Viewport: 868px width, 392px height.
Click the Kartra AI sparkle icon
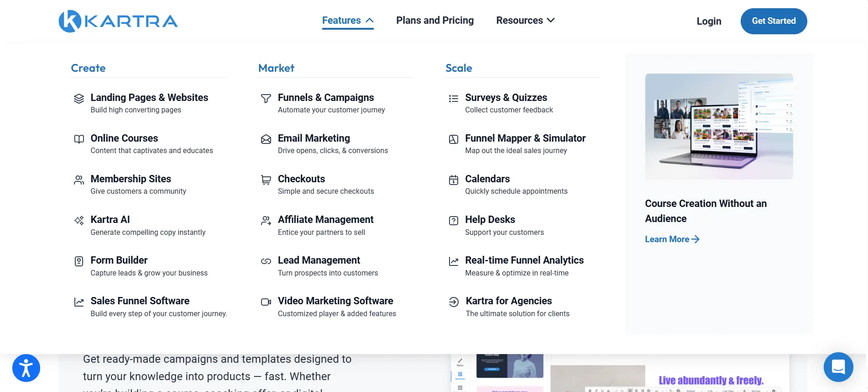coord(79,220)
